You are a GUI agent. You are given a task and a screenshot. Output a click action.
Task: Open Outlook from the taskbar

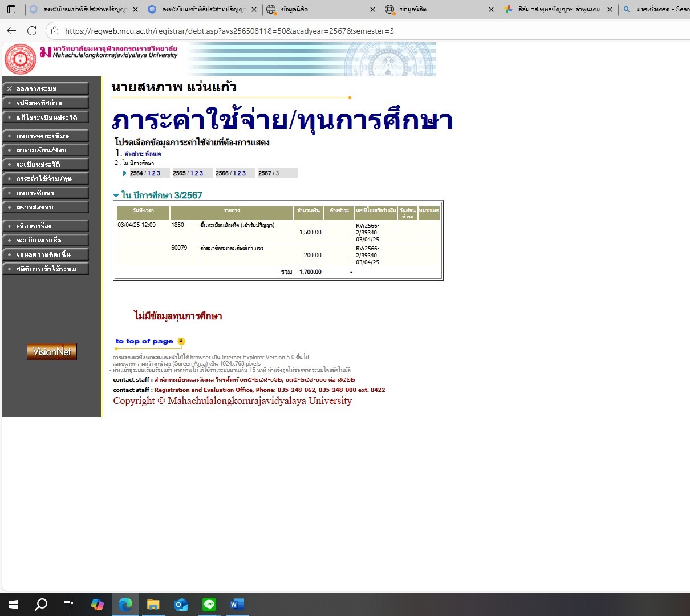pos(181,604)
